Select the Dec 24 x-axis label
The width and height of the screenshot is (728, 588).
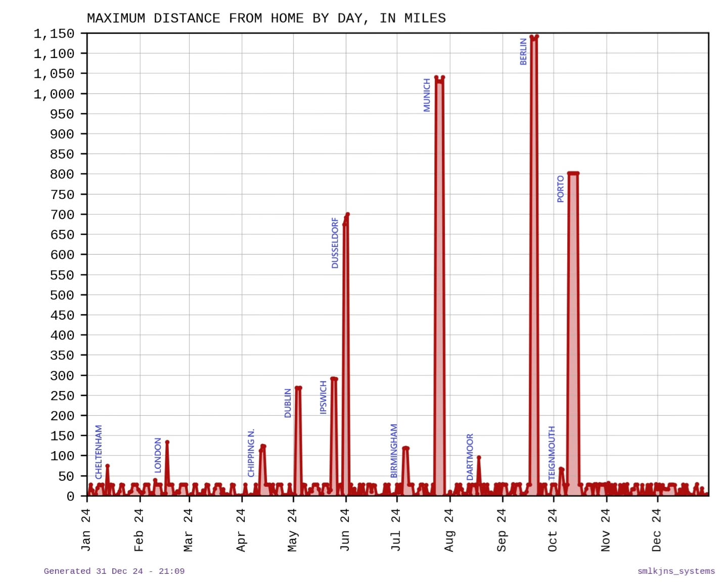(x=656, y=530)
